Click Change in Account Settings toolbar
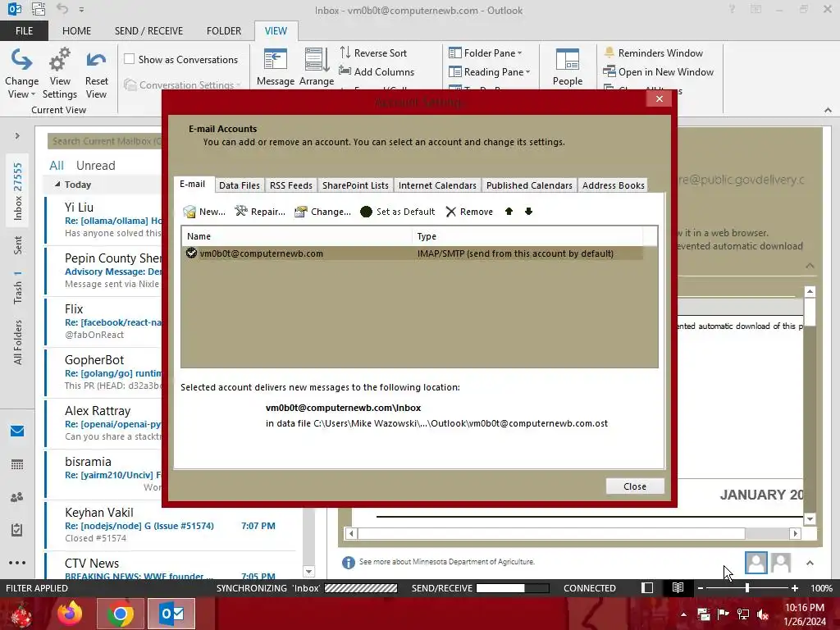This screenshot has height=630, width=840. pos(323,212)
